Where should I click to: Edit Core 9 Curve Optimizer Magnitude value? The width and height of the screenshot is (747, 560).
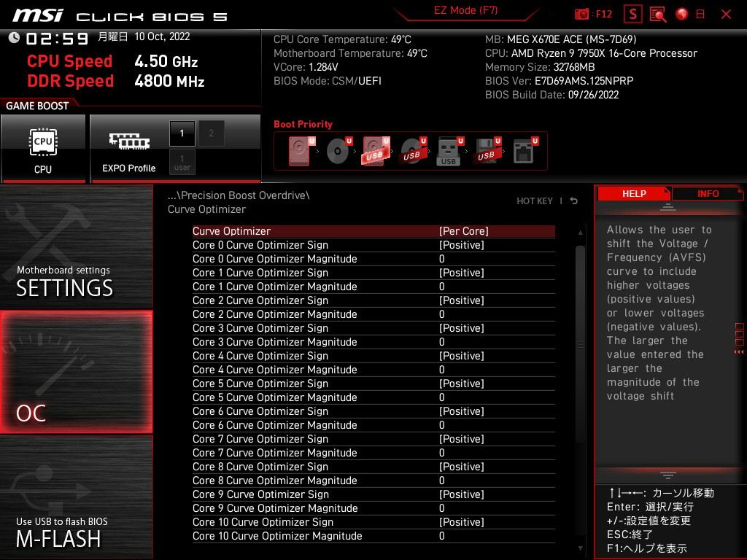click(x=441, y=508)
